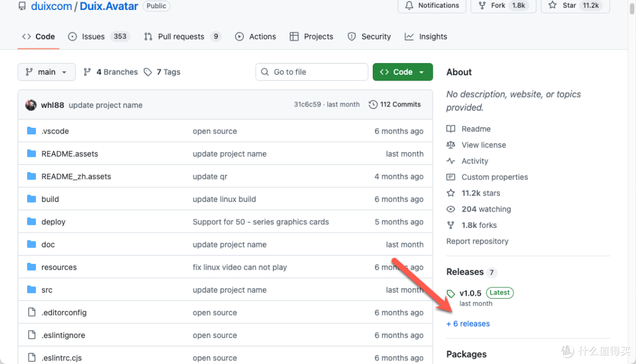This screenshot has height=364, width=636.
Task: Click the folder icon next to build
Action: click(x=32, y=199)
